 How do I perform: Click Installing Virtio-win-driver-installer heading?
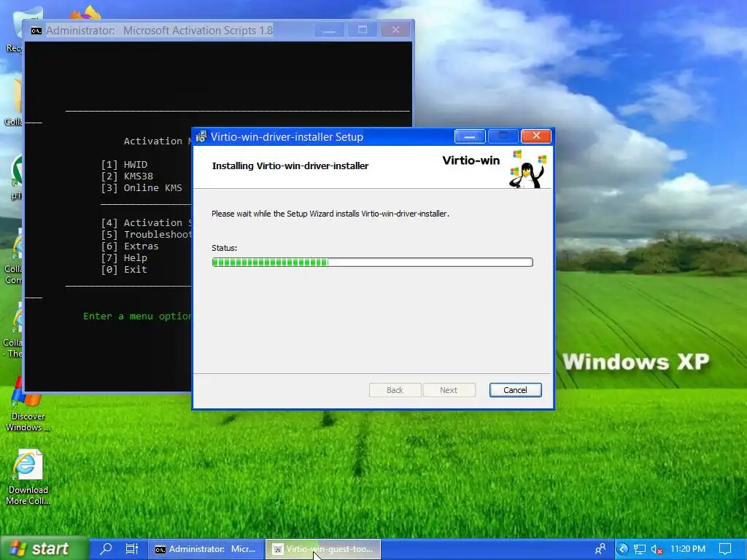(290, 166)
